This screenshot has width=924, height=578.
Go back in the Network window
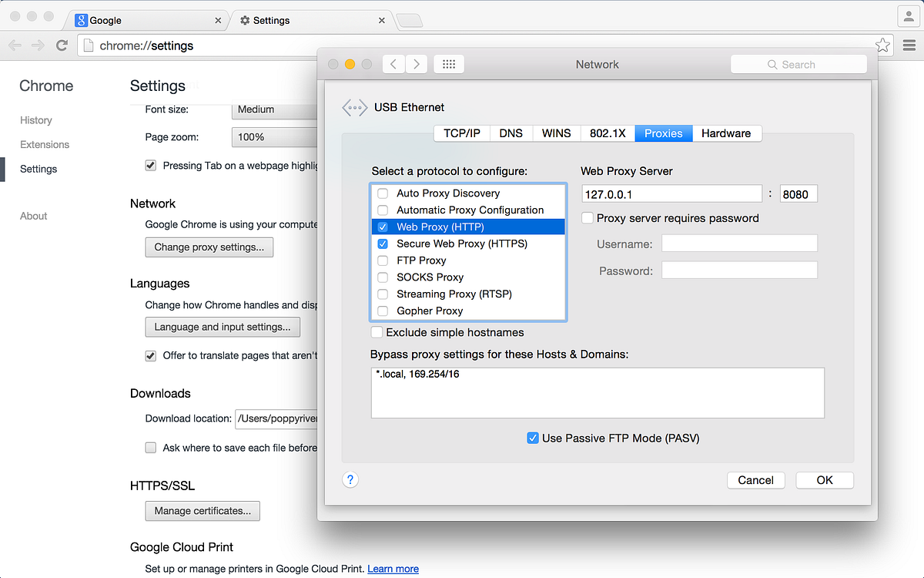393,65
